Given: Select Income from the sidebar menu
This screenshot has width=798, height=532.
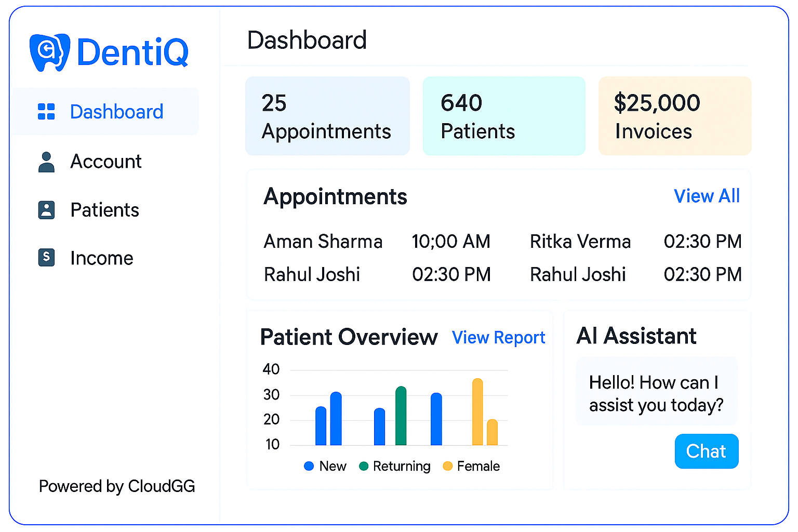Looking at the screenshot, I should pos(102,258).
